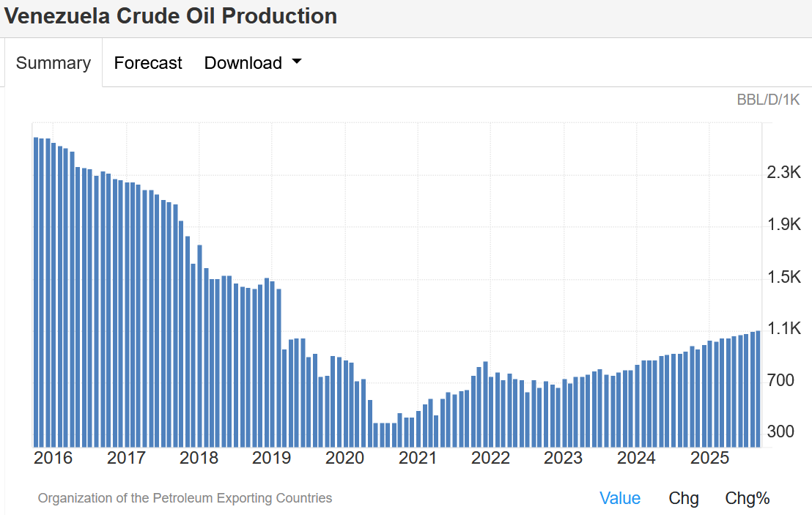Click the 300 y-axis label

click(780, 431)
